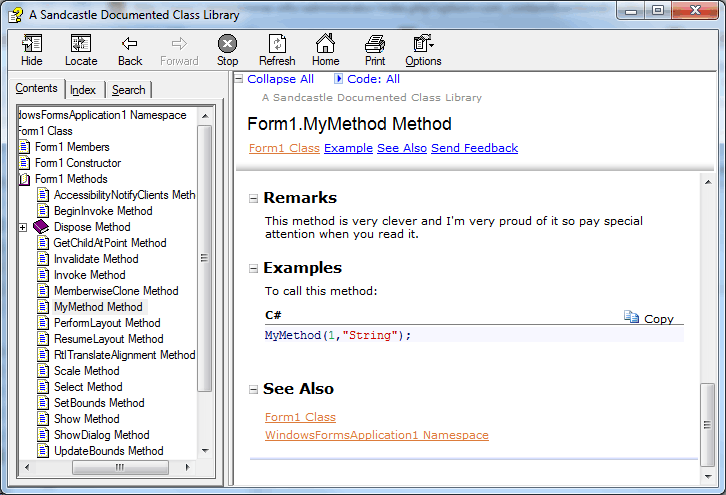The width and height of the screenshot is (726, 495).
Task: Open the Options toolbar menu
Action: point(423,50)
